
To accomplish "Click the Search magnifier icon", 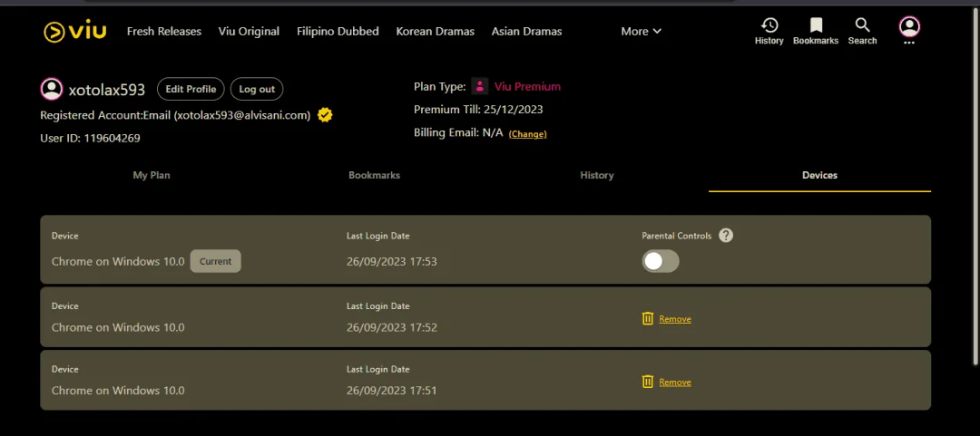I will point(863,25).
